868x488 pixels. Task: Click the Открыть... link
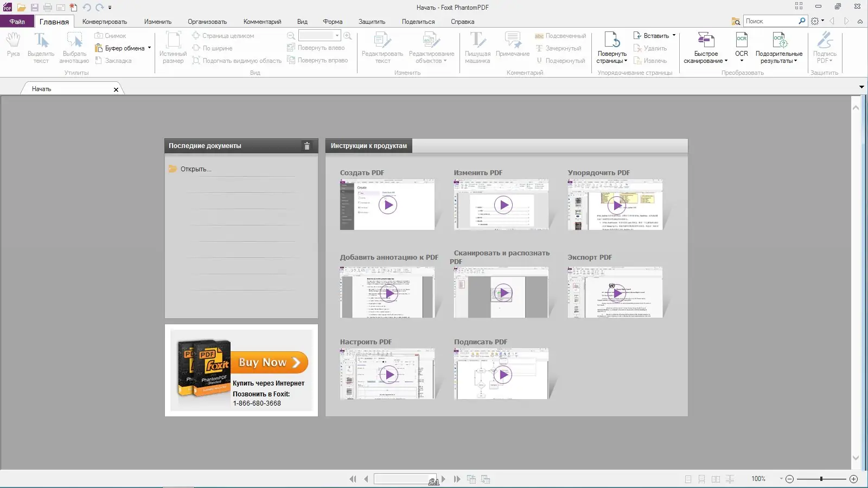(196, 169)
